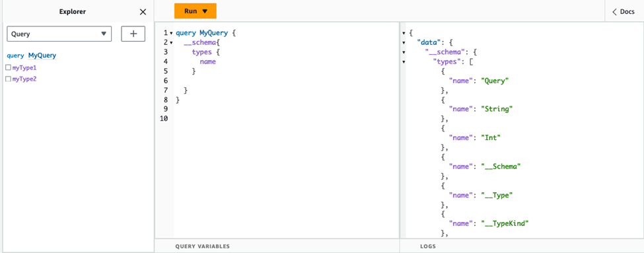Image resolution: width=644 pixels, height=253 pixels.
Task: Collapse the "__schema" node in results
Action: 404,52
